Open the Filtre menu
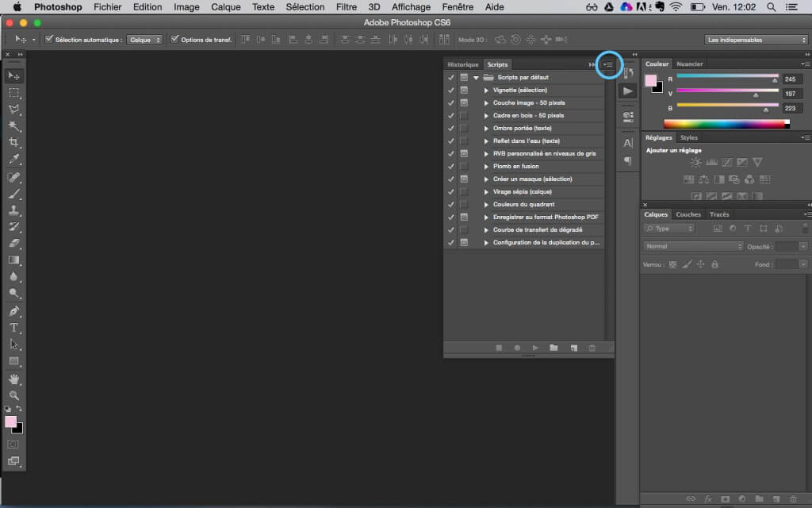The image size is (812, 508). (347, 7)
